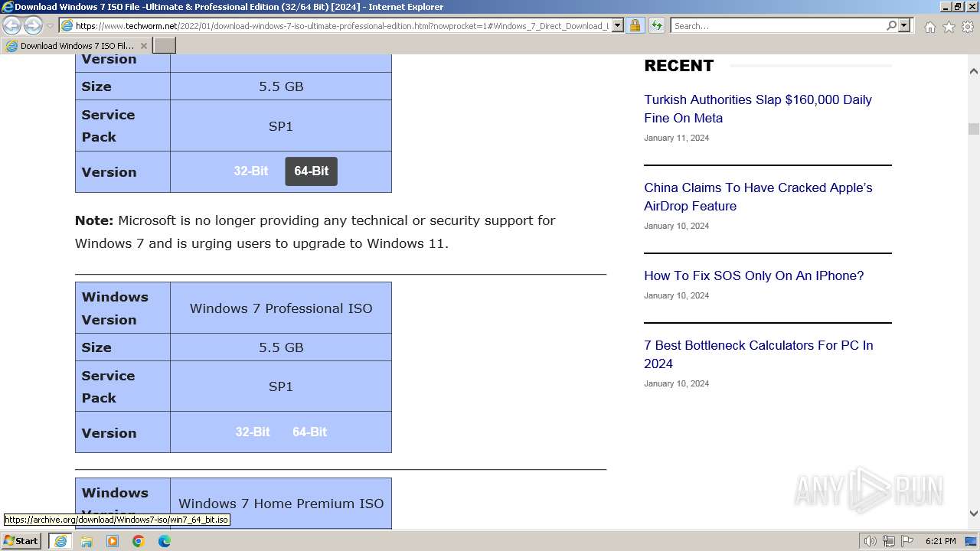Click the magnifier search icon

click(891, 26)
